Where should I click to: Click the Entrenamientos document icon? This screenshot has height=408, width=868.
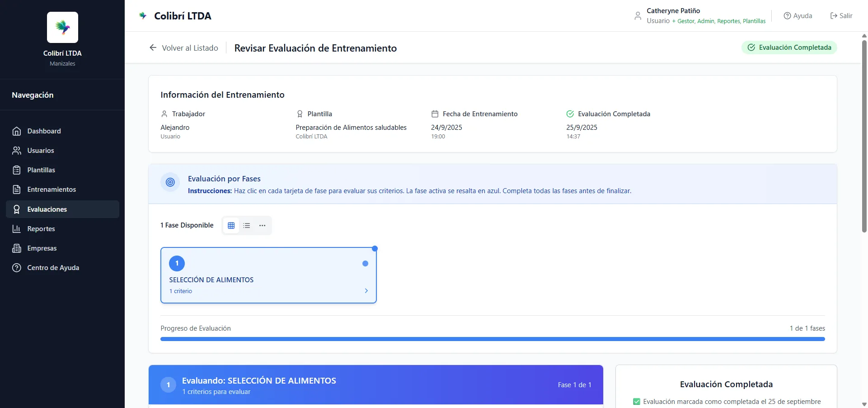coord(17,190)
